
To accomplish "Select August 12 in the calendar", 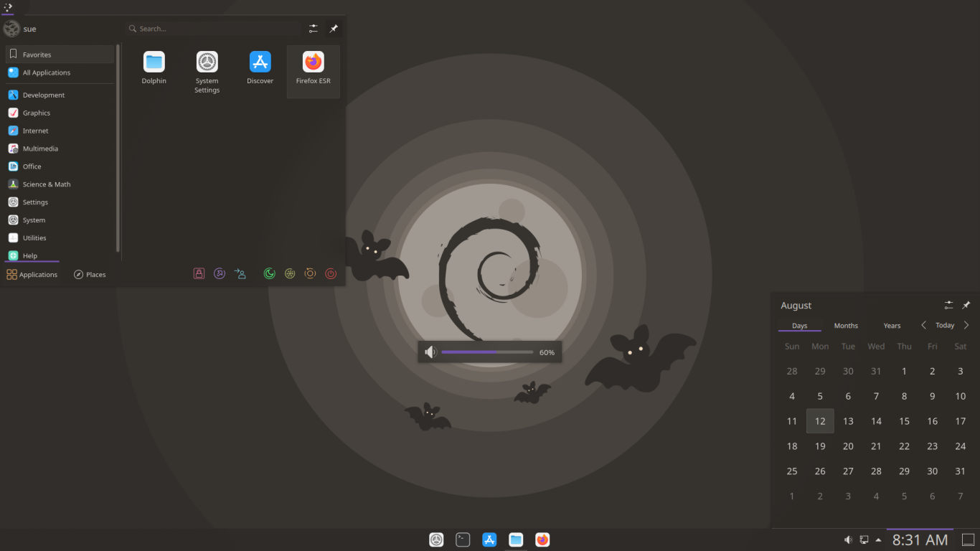I will point(820,421).
